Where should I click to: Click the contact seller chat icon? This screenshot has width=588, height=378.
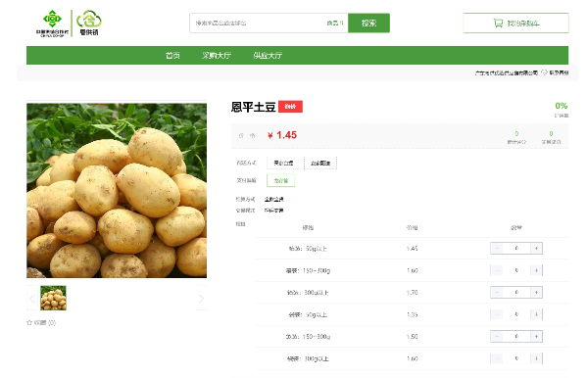[544, 72]
